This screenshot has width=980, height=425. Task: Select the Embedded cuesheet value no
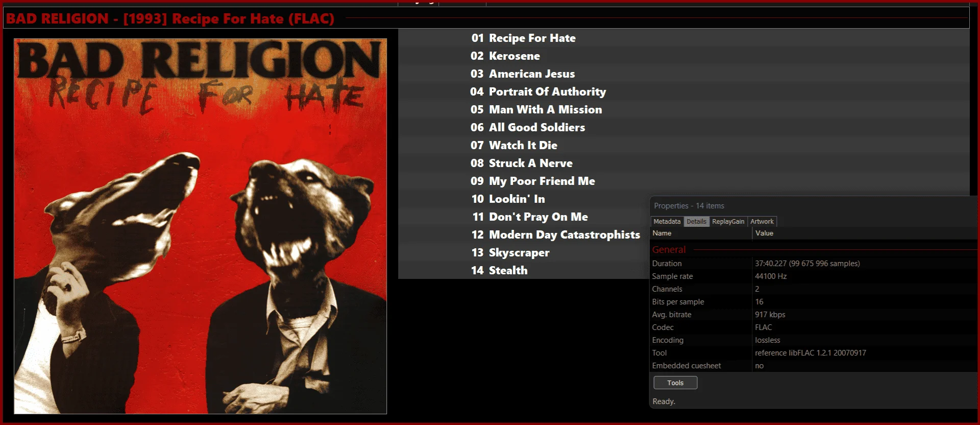[759, 366]
